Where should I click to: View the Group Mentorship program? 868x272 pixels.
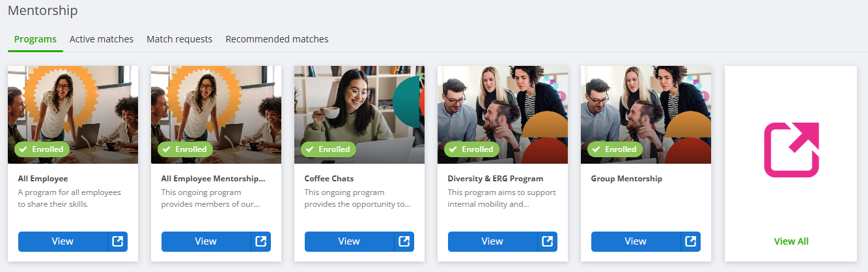(636, 241)
